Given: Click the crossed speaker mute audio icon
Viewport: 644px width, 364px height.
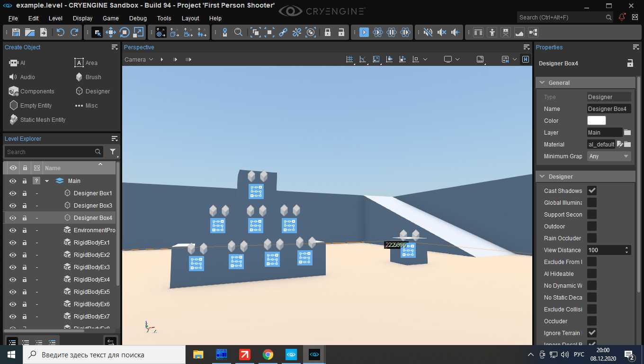Looking at the screenshot, I should 428,32.
